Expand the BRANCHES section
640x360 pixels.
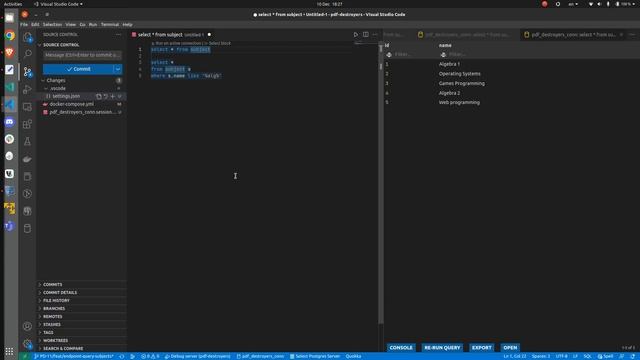(54, 309)
